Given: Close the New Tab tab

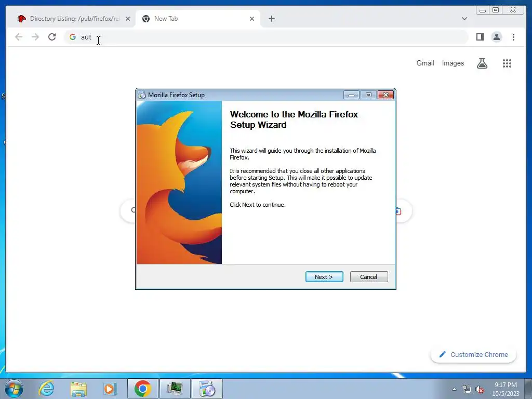Looking at the screenshot, I should [x=252, y=19].
